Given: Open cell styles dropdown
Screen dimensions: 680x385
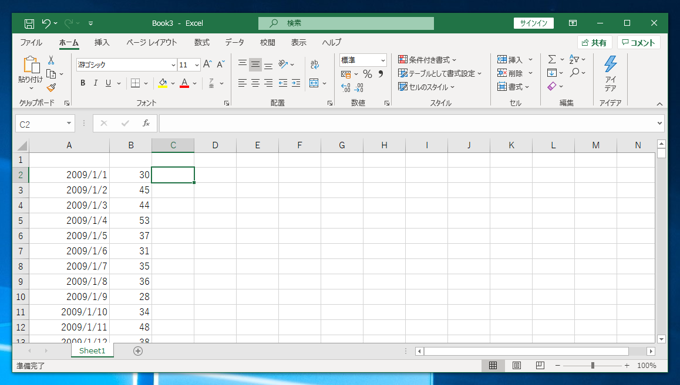Looking at the screenshot, I should point(426,87).
